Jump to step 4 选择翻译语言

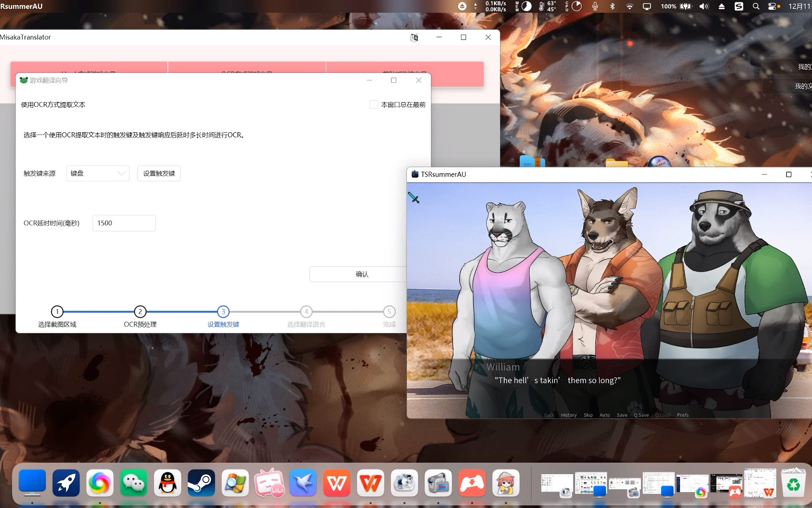click(x=306, y=317)
